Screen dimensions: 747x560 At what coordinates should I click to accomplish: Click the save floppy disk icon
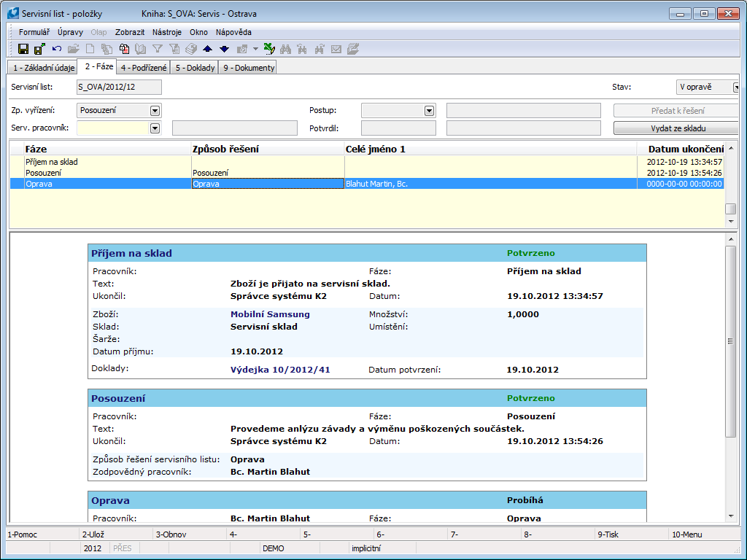(x=23, y=49)
